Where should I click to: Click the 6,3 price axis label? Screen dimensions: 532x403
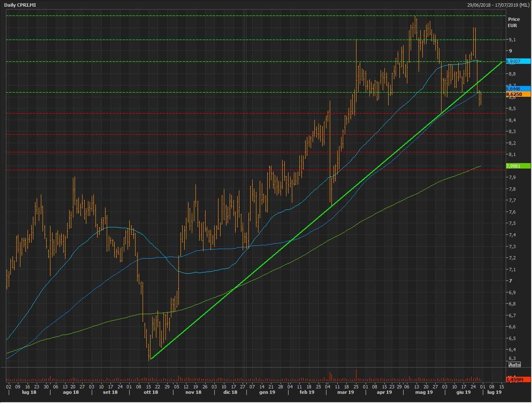coord(512,358)
